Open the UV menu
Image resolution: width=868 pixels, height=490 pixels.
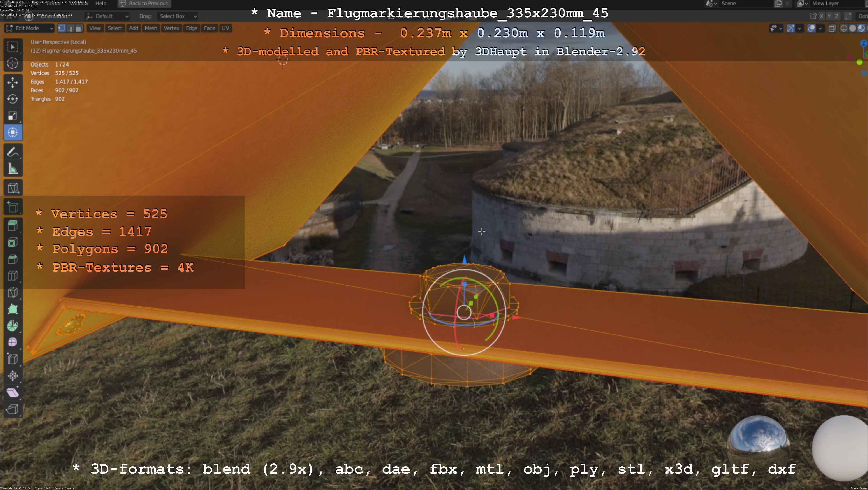(x=225, y=28)
